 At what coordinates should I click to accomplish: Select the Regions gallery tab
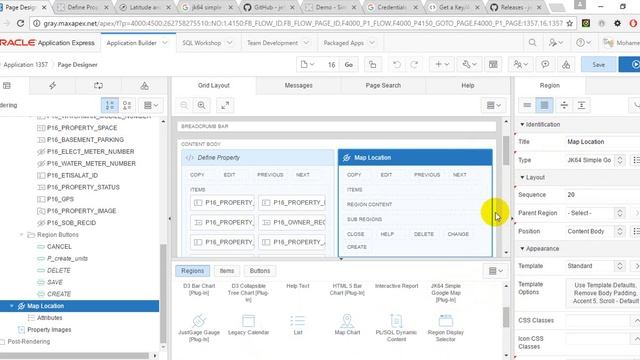(x=192, y=271)
